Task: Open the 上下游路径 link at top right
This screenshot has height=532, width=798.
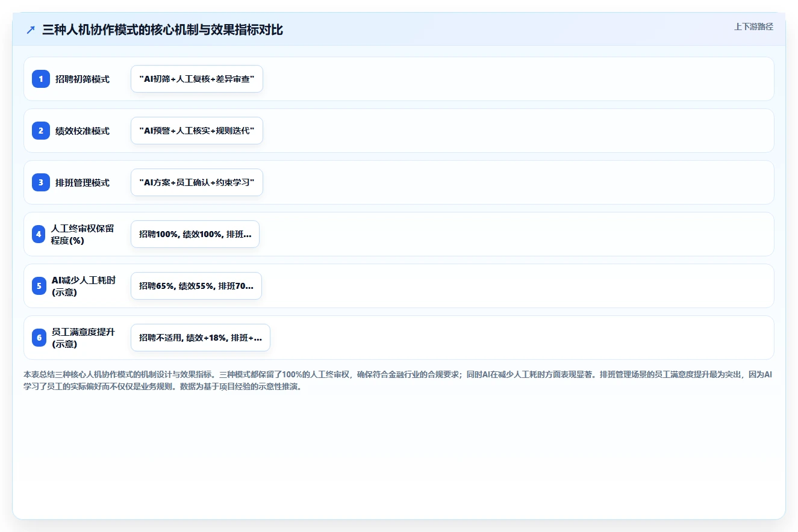Action: coord(753,26)
